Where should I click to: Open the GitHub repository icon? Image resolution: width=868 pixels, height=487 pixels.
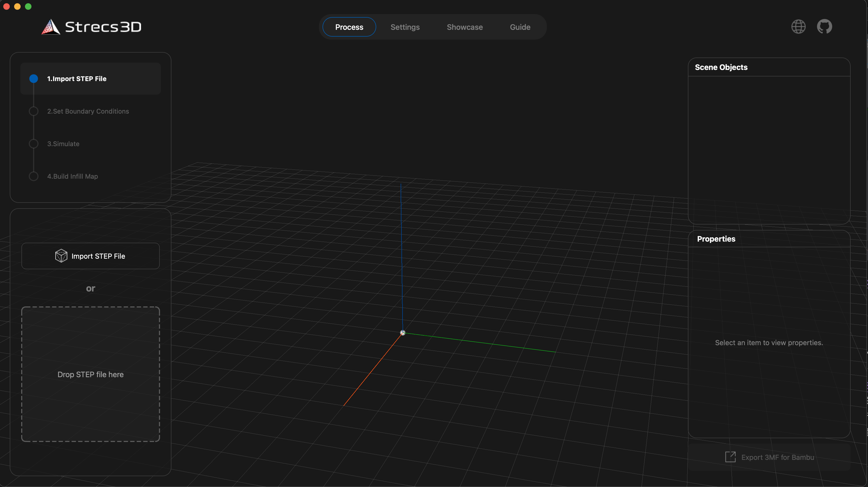pos(824,27)
